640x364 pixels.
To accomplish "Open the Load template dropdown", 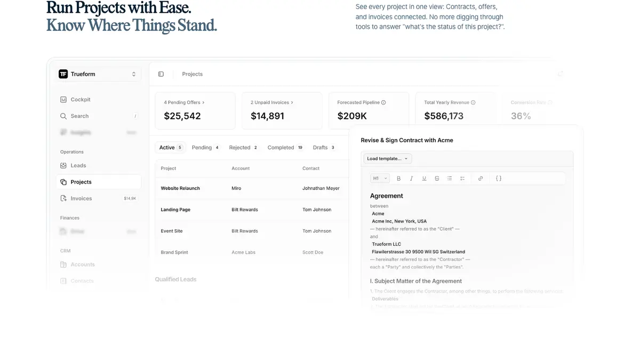I will 388,159.
